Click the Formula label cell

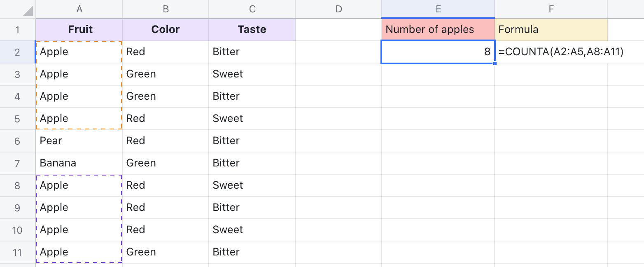pyautogui.click(x=551, y=29)
